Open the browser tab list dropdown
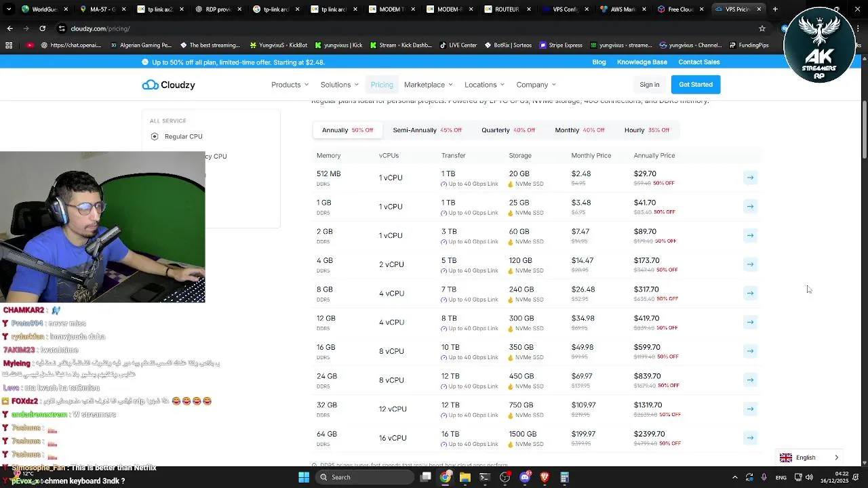Screen dimensions: 868x488 pos(9,9)
